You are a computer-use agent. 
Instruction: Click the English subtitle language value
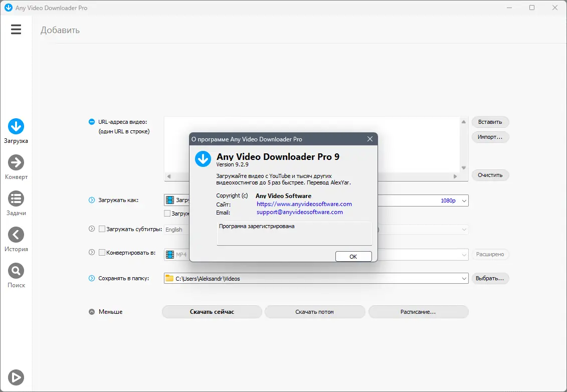click(174, 230)
